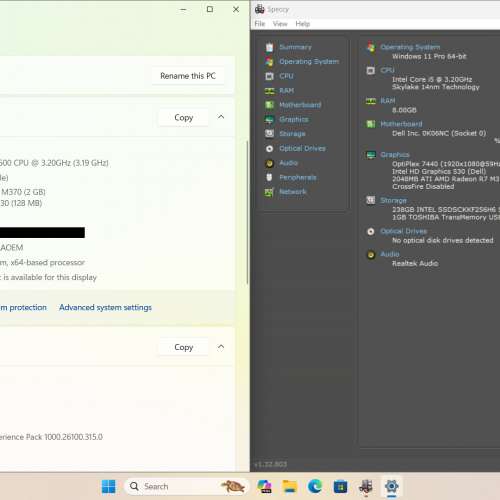Collapse the device specifications section chevron

(221, 117)
